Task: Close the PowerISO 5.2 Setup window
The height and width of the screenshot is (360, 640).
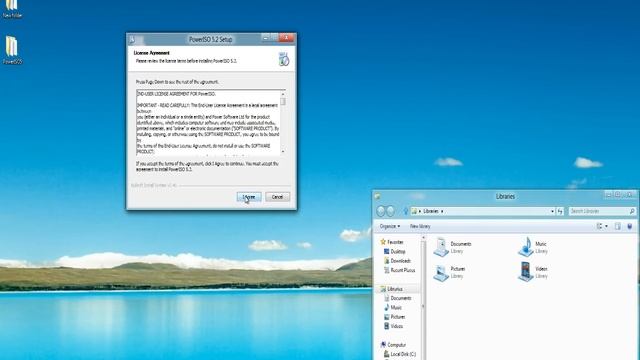Action: 287,38
